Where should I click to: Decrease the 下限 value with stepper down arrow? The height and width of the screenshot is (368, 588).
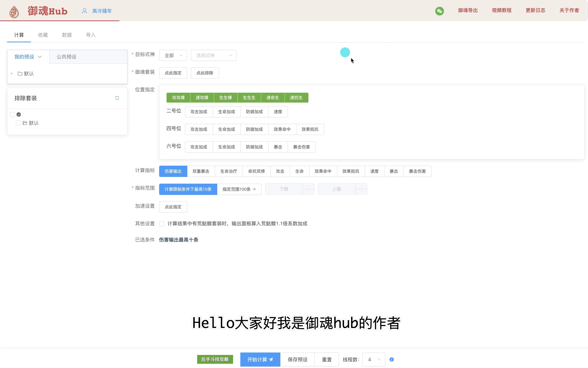(308, 192)
